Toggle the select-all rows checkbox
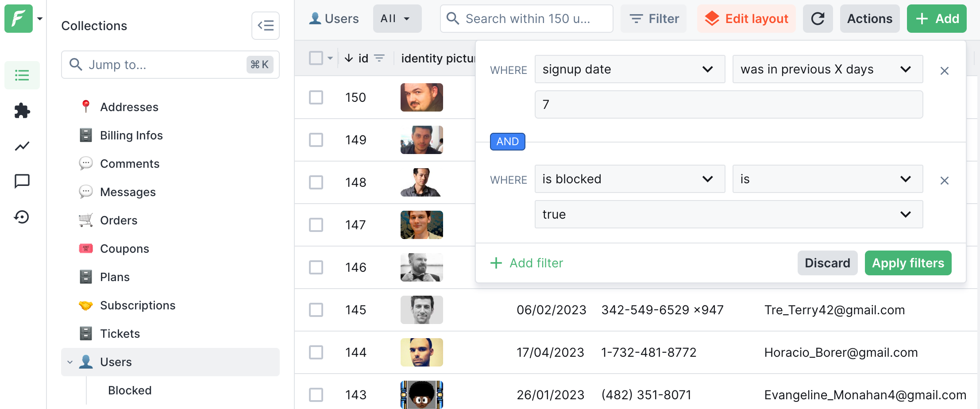The height and width of the screenshot is (409, 980). [316, 58]
